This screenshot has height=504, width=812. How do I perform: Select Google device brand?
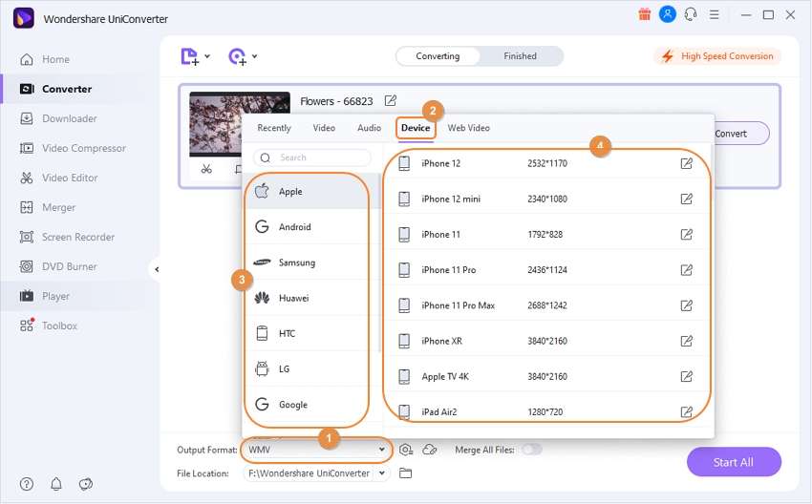coord(311,405)
